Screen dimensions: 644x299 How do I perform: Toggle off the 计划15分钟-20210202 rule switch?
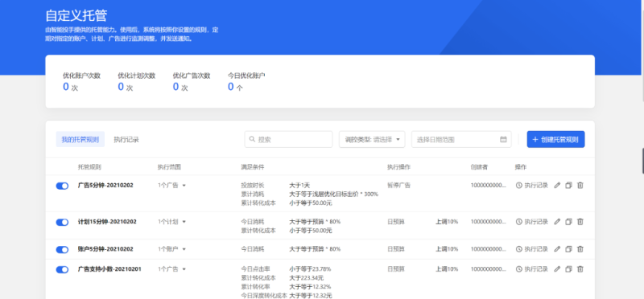click(x=62, y=223)
